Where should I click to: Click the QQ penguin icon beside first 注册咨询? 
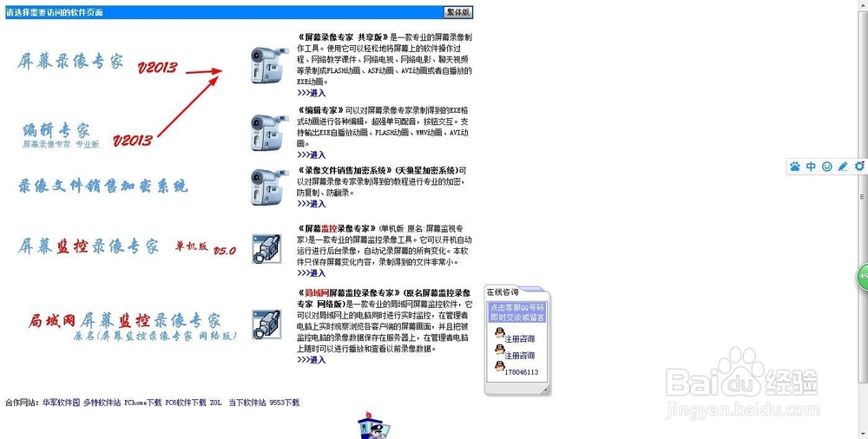[x=499, y=333]
